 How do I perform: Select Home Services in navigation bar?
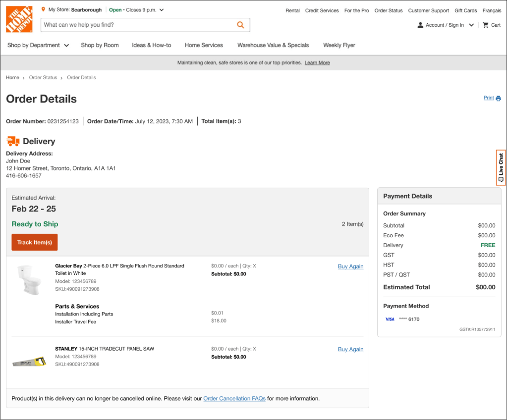(x=204, y=45)
